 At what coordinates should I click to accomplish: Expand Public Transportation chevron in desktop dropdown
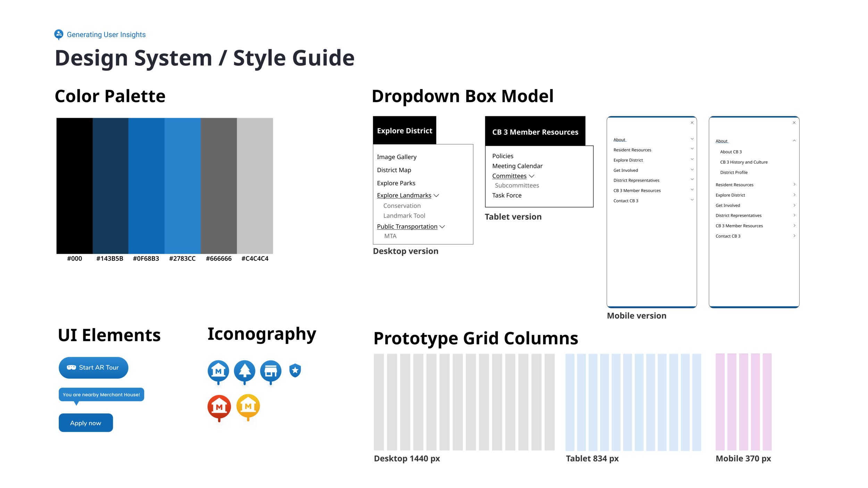pos(442,227)
